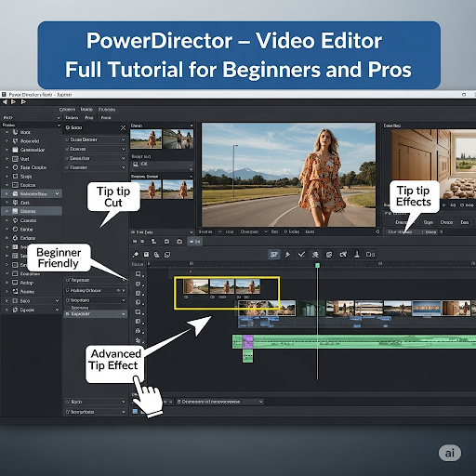This screenshot has height=476, width=476.
Task: Click the PowerDirector app icon in the title bar
Action: click(4, 94)
